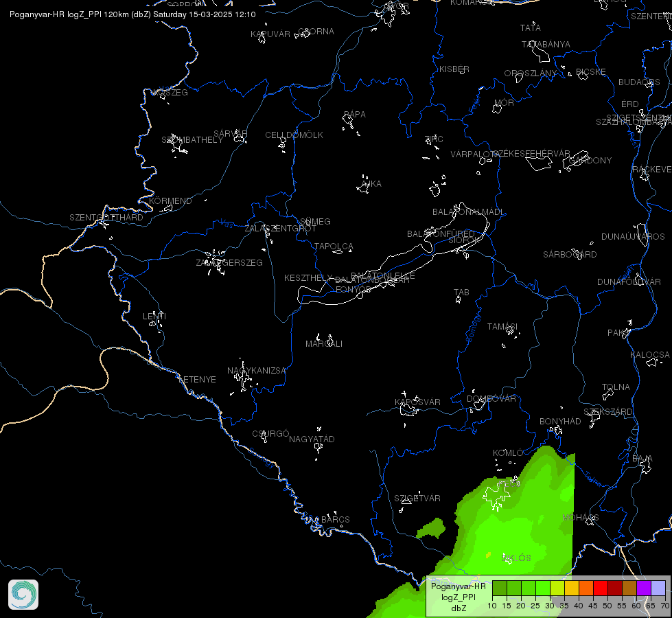Click the DUNAÚJVÁROS city label
The height and width of the screenshot is (618, 672).
point(633,237)
